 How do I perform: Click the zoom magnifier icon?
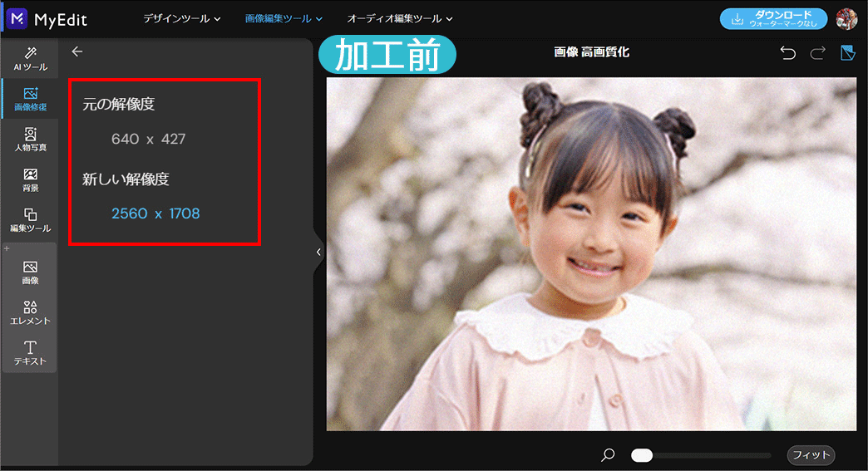tap(608, 455)
